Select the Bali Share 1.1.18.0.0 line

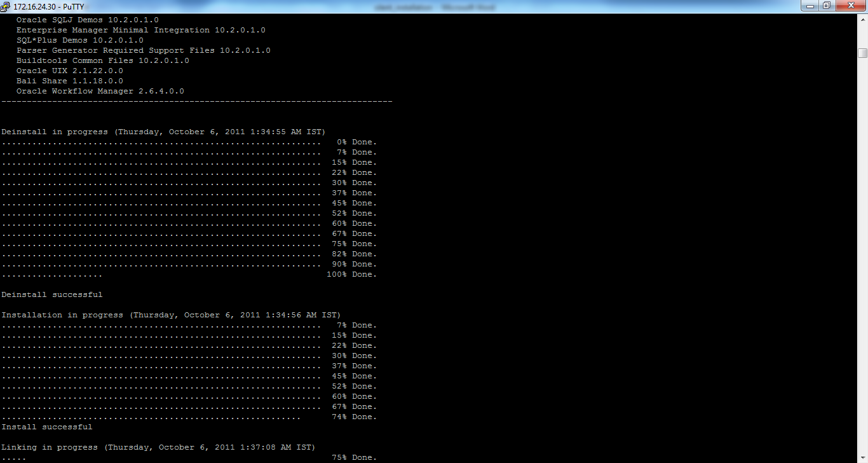tap(70, 81)
